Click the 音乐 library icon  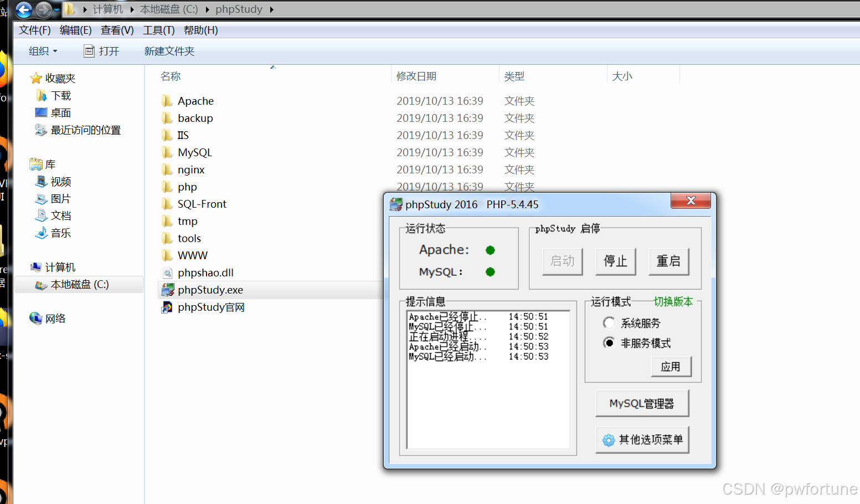[41, 233]
